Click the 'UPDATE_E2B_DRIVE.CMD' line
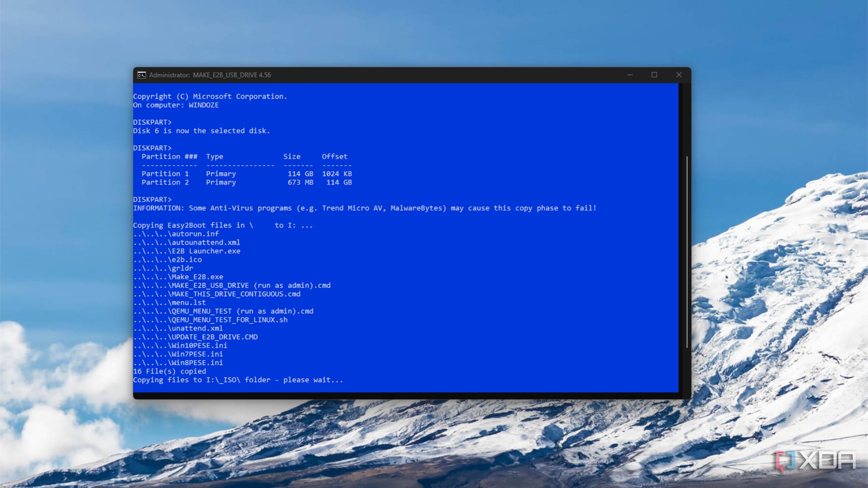Screen dimensions: 868x488 pyautogui.click(x=195, y=337)
